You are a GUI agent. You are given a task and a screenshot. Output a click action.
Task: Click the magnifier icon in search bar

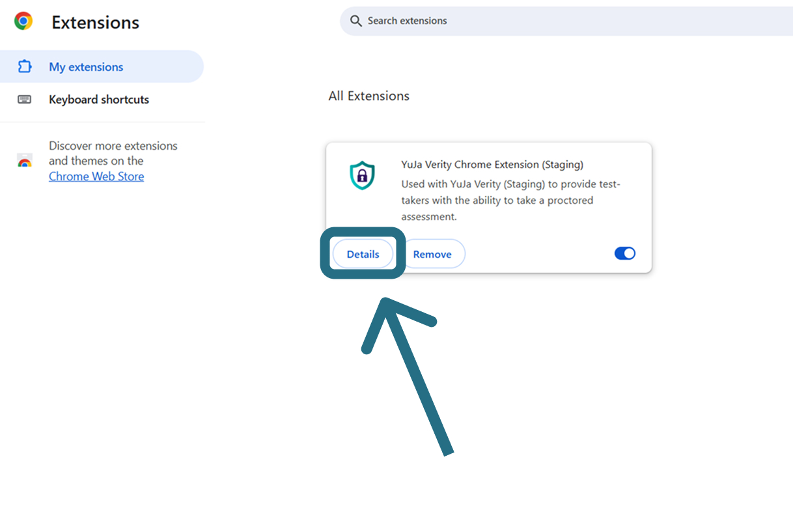[x=355, y=21]
